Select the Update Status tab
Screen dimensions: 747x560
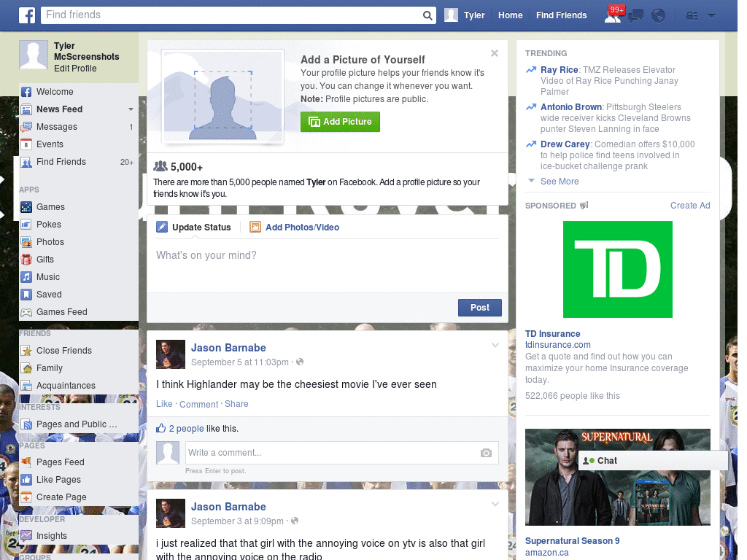[194, 227]
